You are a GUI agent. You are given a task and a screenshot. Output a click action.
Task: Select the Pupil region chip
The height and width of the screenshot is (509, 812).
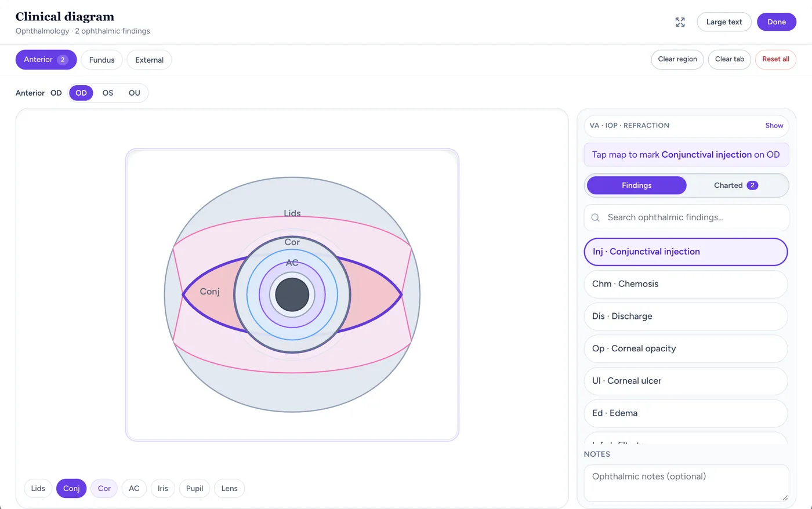pyautogui.click(x=195, y=489)
